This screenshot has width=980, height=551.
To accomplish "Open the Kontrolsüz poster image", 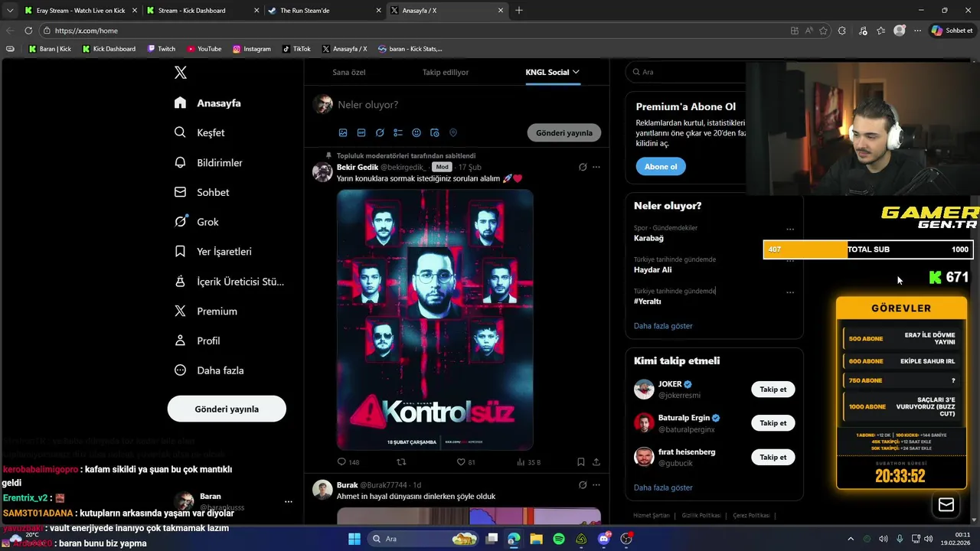I will (x=435, y=320).
